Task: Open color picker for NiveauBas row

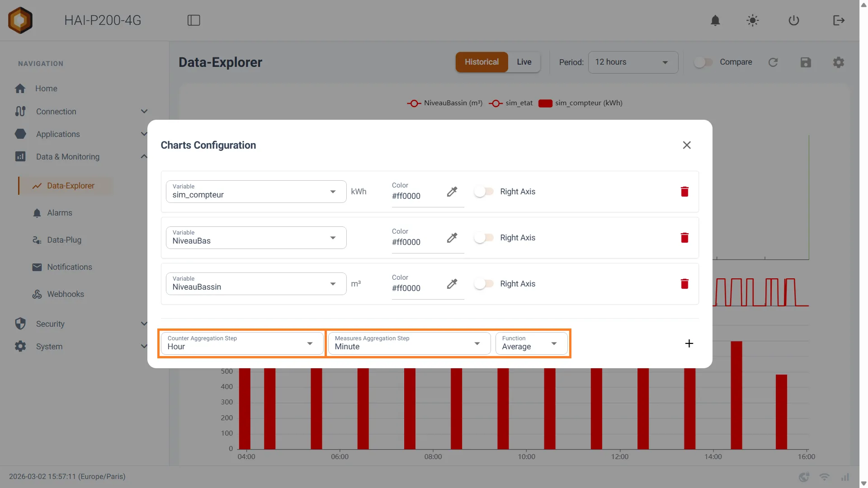Action: [452, 238]
